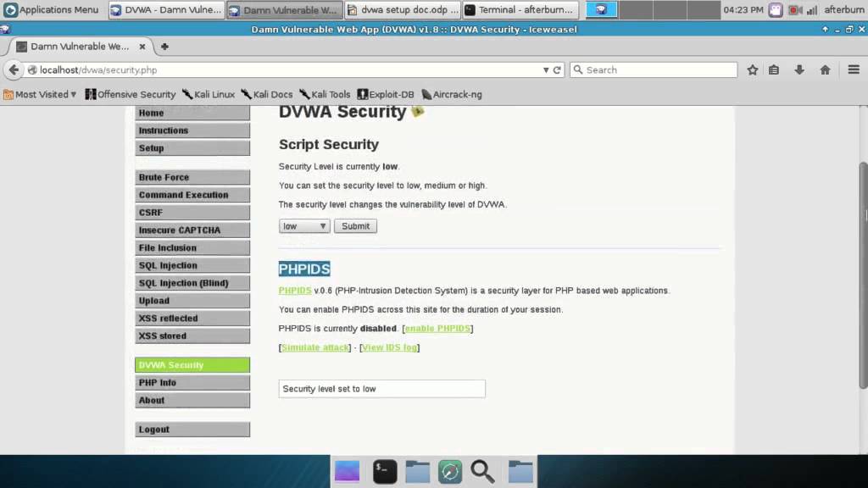Click the enable PHPIDS link

point(438,329)
